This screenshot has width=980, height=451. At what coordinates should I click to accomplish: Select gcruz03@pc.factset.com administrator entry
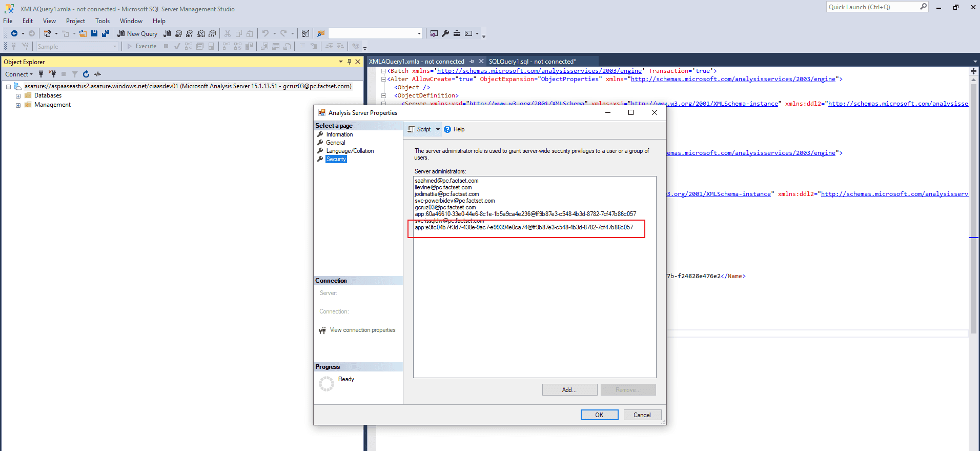pyautogui.click(x=445, y=207)
